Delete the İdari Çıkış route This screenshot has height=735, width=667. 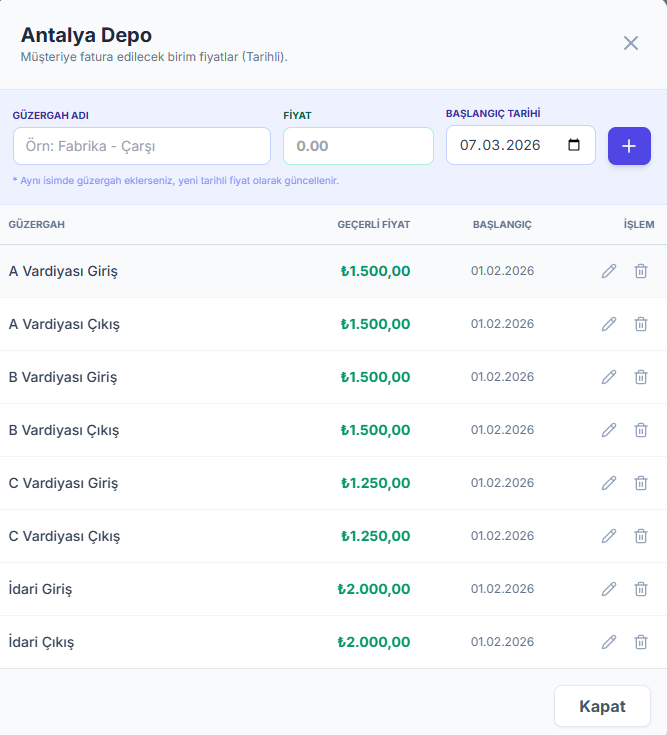pos(641,642)
